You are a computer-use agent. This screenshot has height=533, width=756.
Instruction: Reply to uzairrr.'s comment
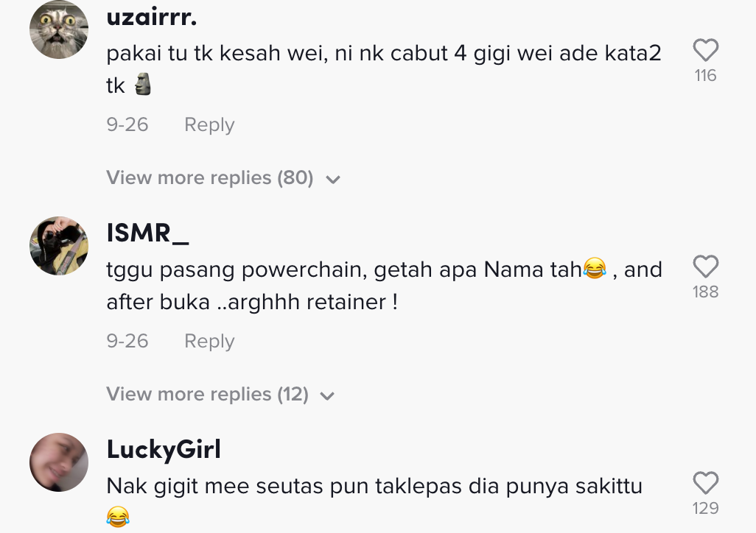209,125
